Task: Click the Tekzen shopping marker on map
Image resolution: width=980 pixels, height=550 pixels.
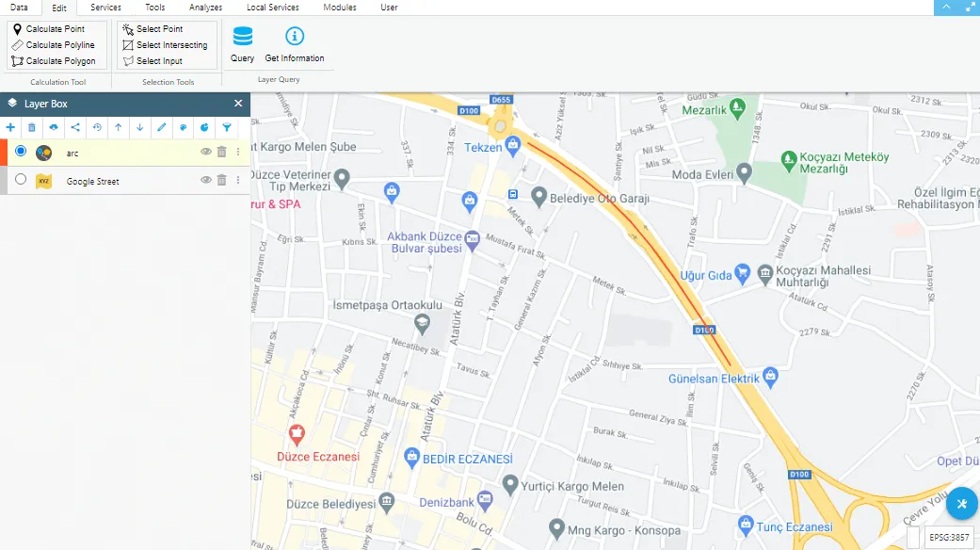Action: [x=513, y=145]
